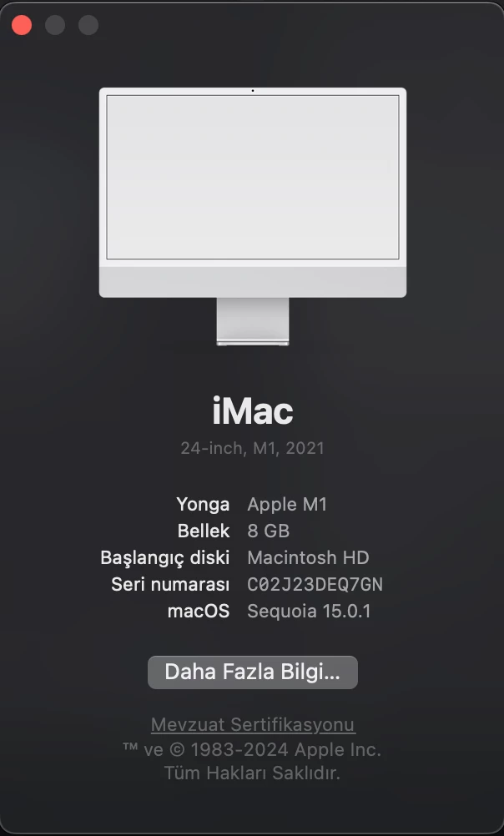This screenshot has width=504, height=836.
Task: Click the Seri numarası label
Action: (170, 584)
